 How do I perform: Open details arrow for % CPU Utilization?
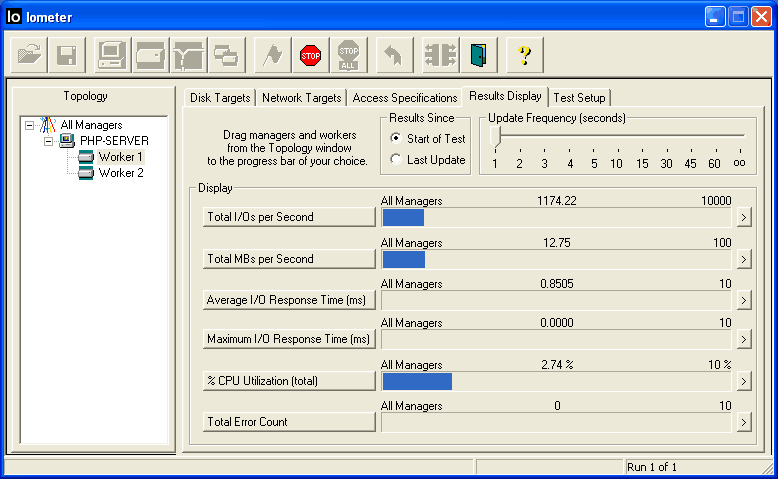click(743, 381)
